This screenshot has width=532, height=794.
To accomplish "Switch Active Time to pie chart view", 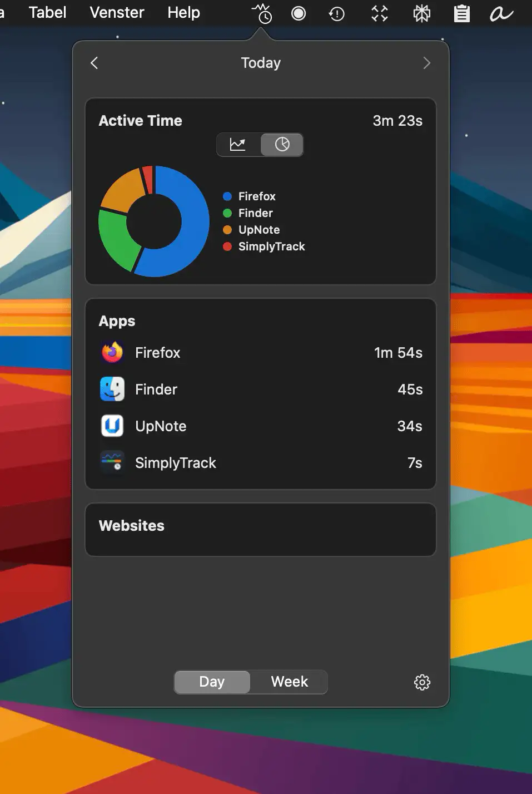I will coord(282,145).
